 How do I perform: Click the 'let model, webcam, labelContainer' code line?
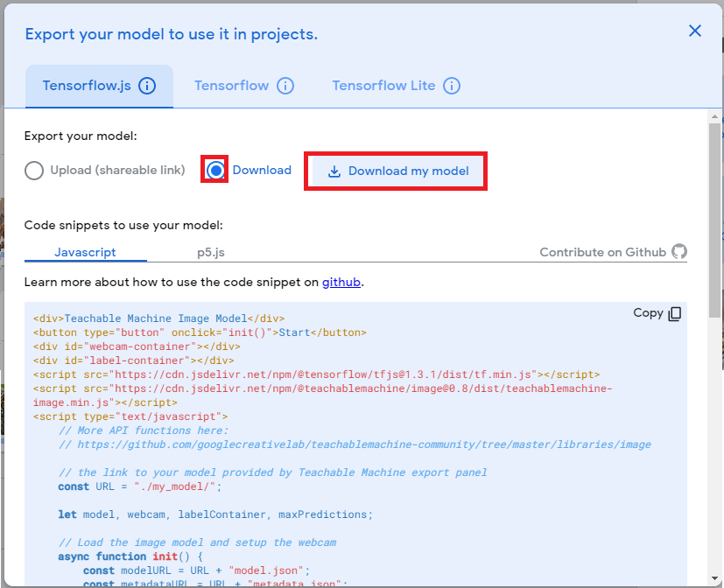point(215,514)
